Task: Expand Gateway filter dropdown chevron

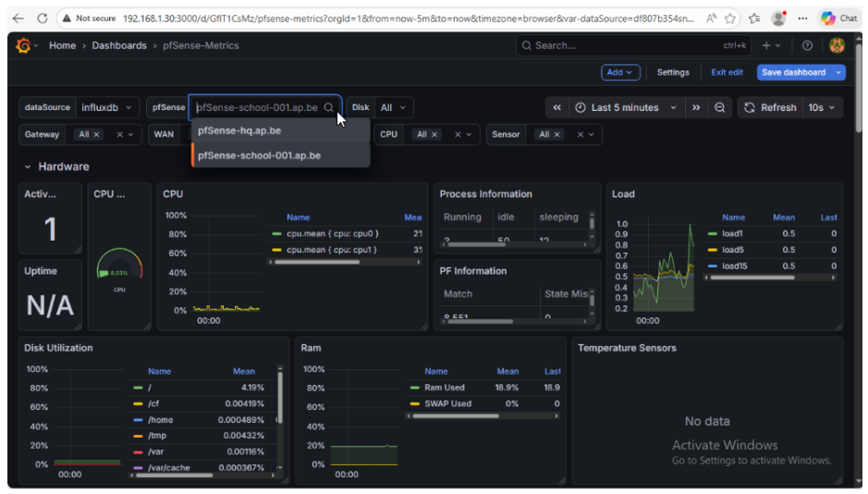Action: point(131,134)
